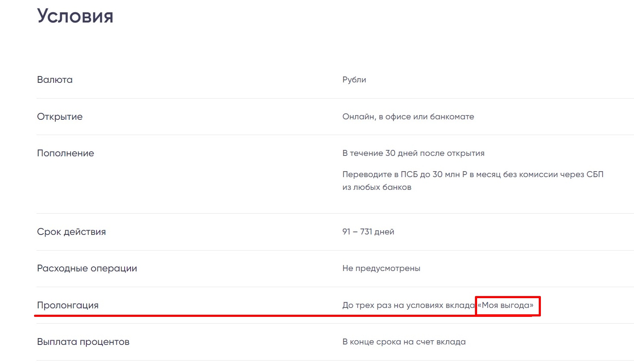This screenshot has width=634, height=364.
Task: Click the Валюта row label
Action: [55, 80]
